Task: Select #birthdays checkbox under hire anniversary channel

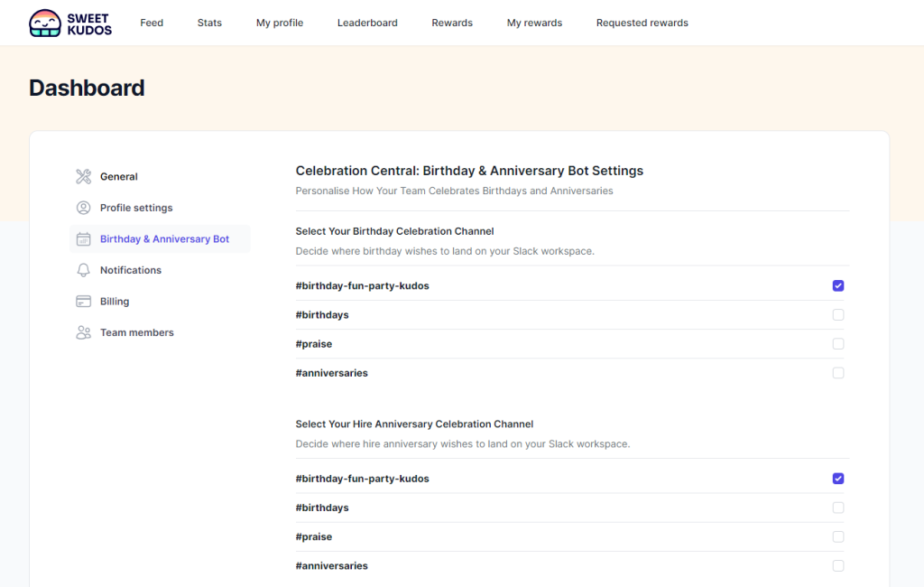Action: click(x=838, y=508)
